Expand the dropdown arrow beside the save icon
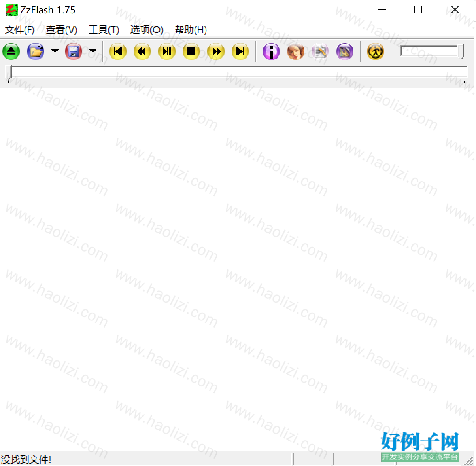 (x=93, y=51)
